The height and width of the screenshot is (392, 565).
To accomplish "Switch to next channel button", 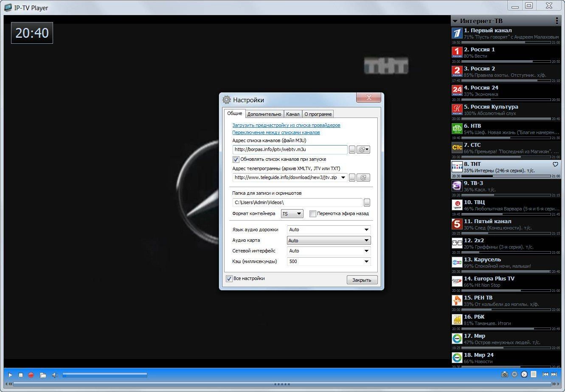I will (554, 374).
